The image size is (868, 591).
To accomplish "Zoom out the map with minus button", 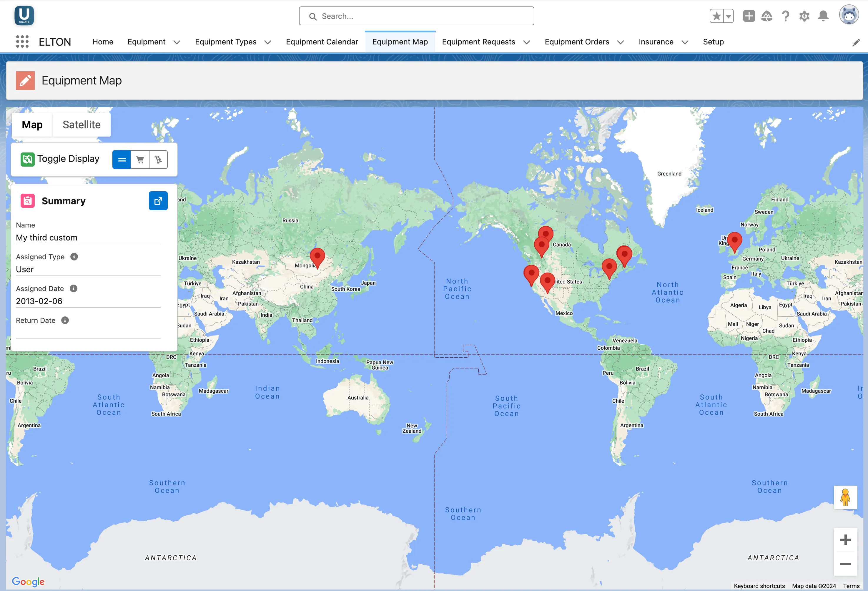I will [845, 564].
